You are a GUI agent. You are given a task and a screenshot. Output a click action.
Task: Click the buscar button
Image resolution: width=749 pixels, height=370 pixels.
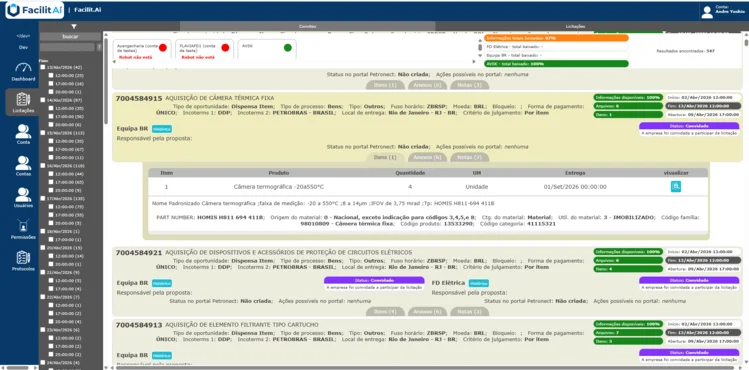(71, 36)
